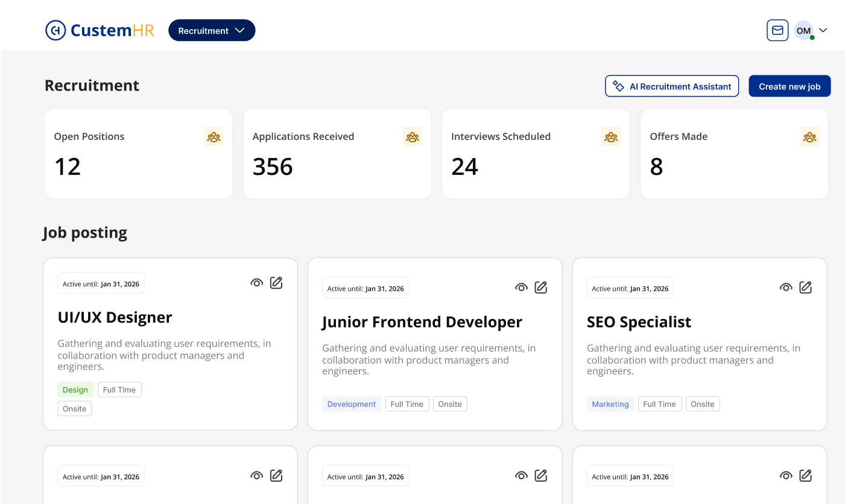Screen dimensions: 845x504
Task: Edit the UI/UX Designer job posting
Action: click(276, 283)
